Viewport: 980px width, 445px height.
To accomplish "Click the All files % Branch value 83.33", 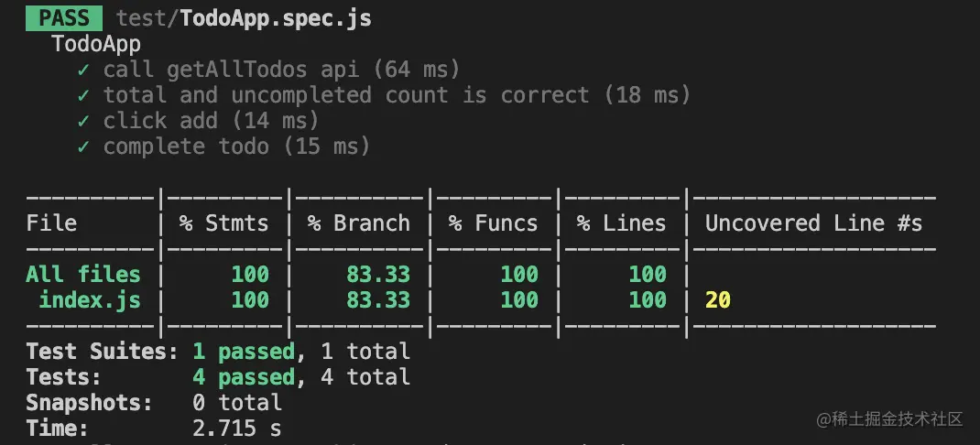I will [x=378, y=275].
